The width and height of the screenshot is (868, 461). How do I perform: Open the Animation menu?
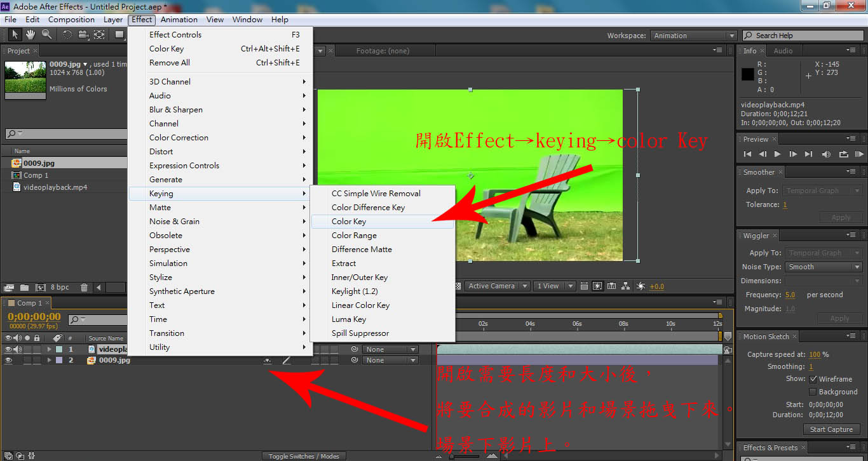coord(179,20)
